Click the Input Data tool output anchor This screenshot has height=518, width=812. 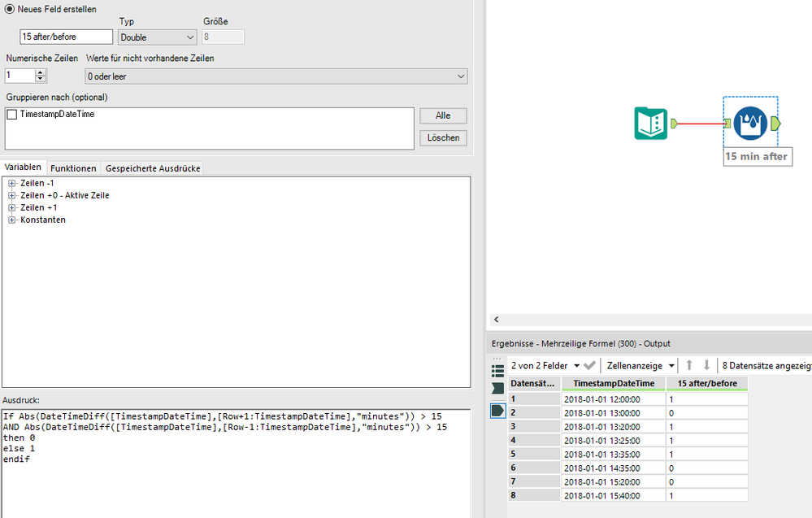(x=674, y=124)
